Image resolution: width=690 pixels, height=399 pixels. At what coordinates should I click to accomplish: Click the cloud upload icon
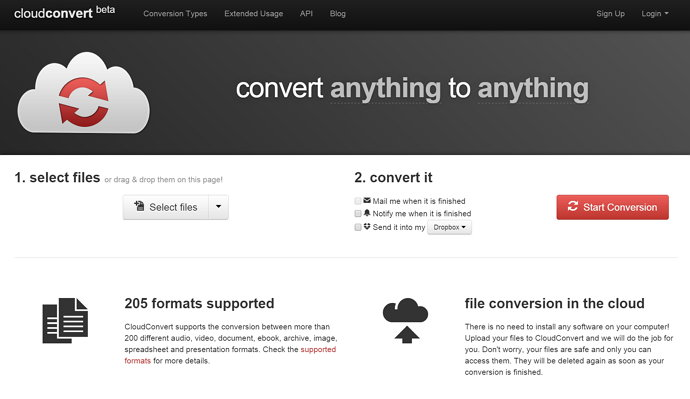[405, 321]
